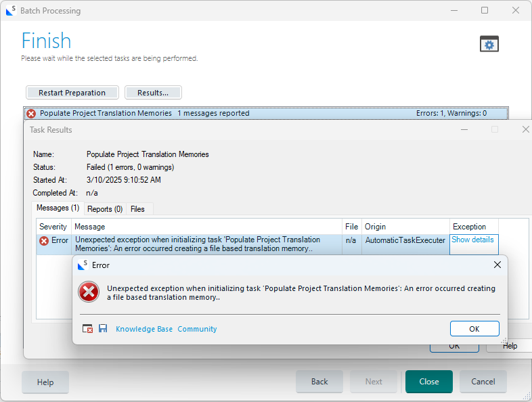Click the app logo in Batch Processing title bar
This screenshot has height=402, width=532.
[11, 11]
